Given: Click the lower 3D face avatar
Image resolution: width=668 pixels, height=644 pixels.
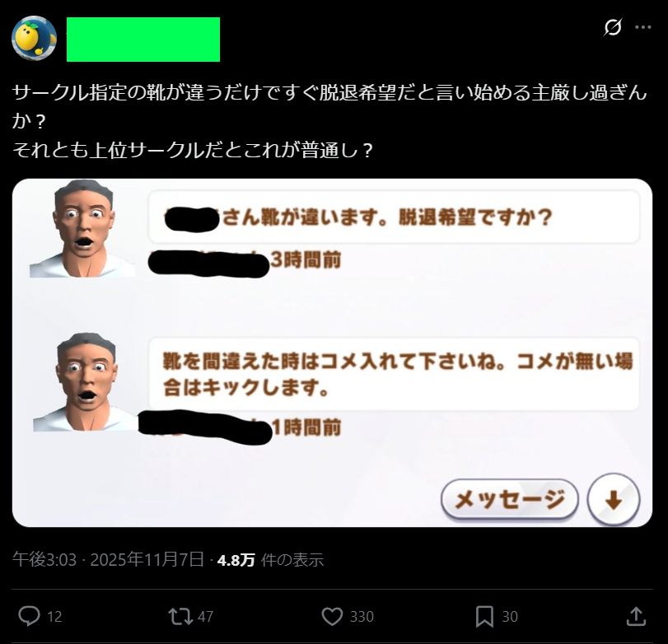Looking at the screenshot, I should point(85,382).
